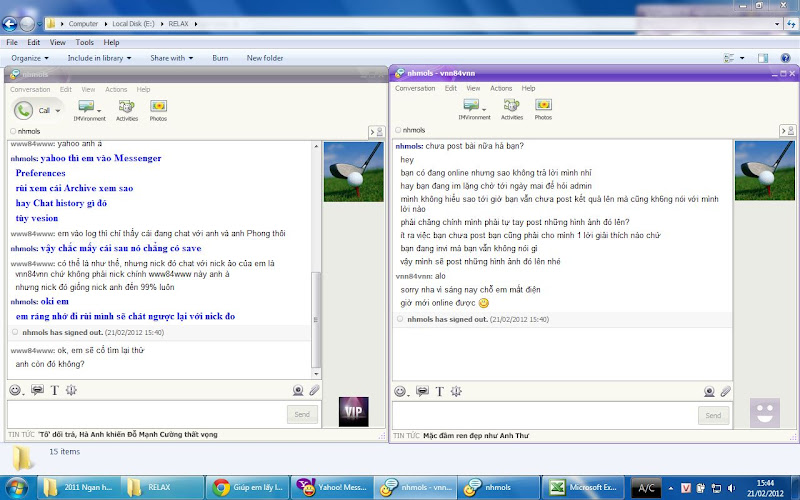The width and height of the screenshot is (800, 500).
Task: Click VIP avatar image in left chat
Action: (354, 412)
